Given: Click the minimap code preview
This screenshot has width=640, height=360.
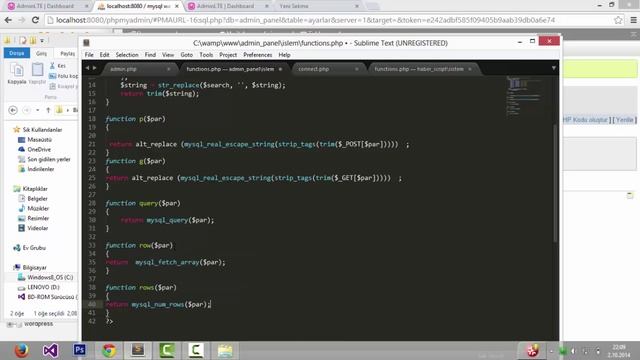Looking at the screenshot, I should tap(524, 96).
